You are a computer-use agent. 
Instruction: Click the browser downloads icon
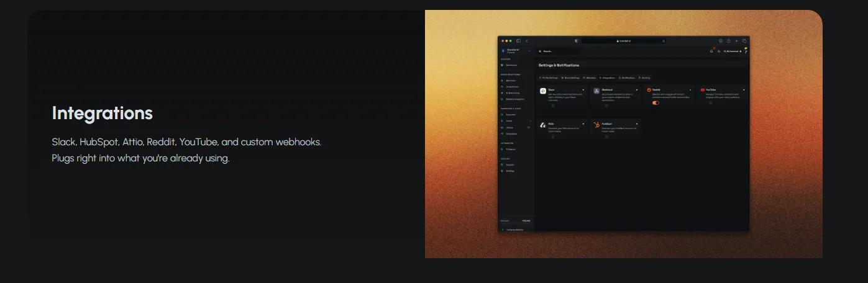click(x=720, y=41)
